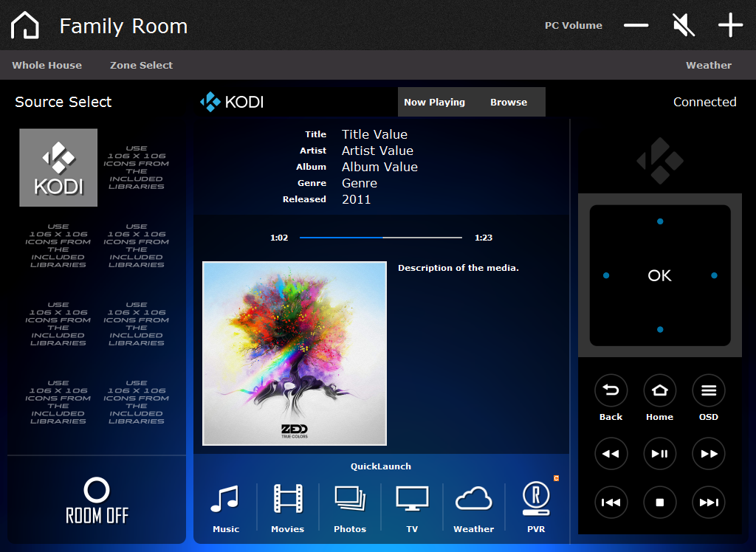Click the total time 1:23
Image resolution: width=756 pixels, height=552 pixels.
click(x=484, y=238)
